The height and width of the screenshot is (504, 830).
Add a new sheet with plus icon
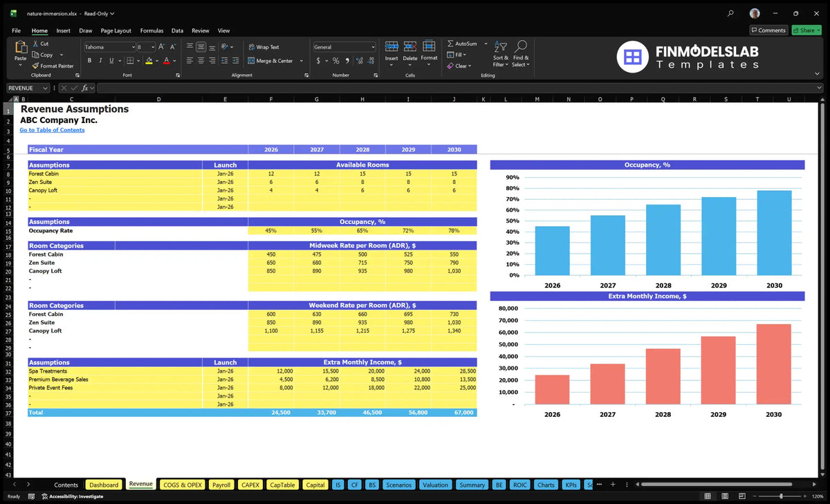[612, 485]
